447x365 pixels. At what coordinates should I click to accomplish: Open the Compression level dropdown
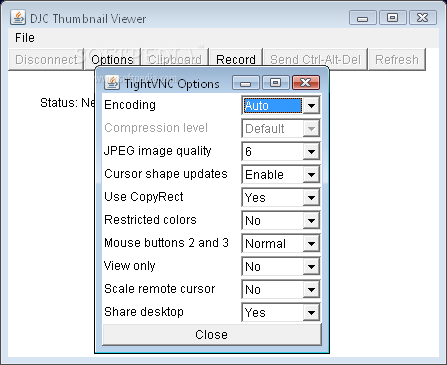pyautogui.click(x=281, y=129)
